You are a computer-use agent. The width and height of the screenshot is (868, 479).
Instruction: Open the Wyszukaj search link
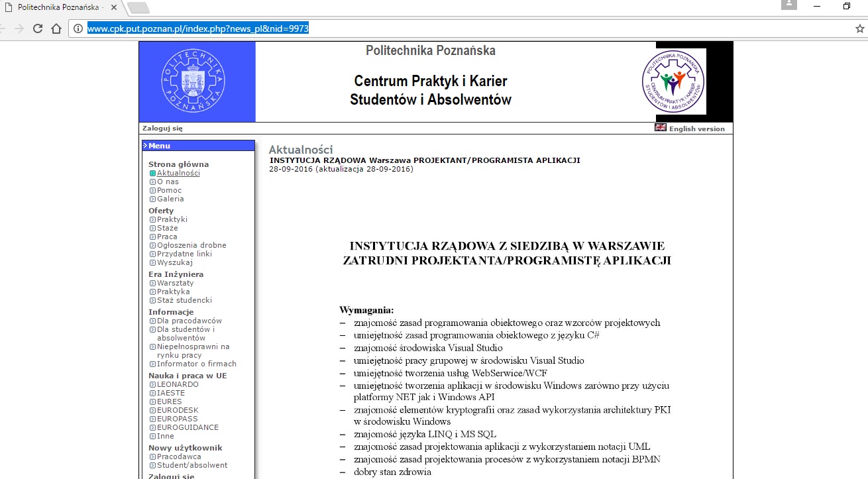pos(174,262)
